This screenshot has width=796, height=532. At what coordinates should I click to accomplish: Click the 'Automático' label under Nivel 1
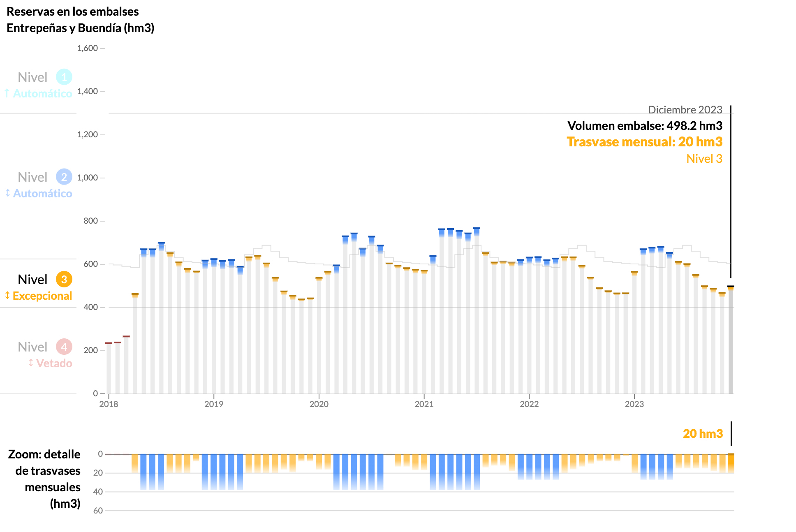click(42, 94)
